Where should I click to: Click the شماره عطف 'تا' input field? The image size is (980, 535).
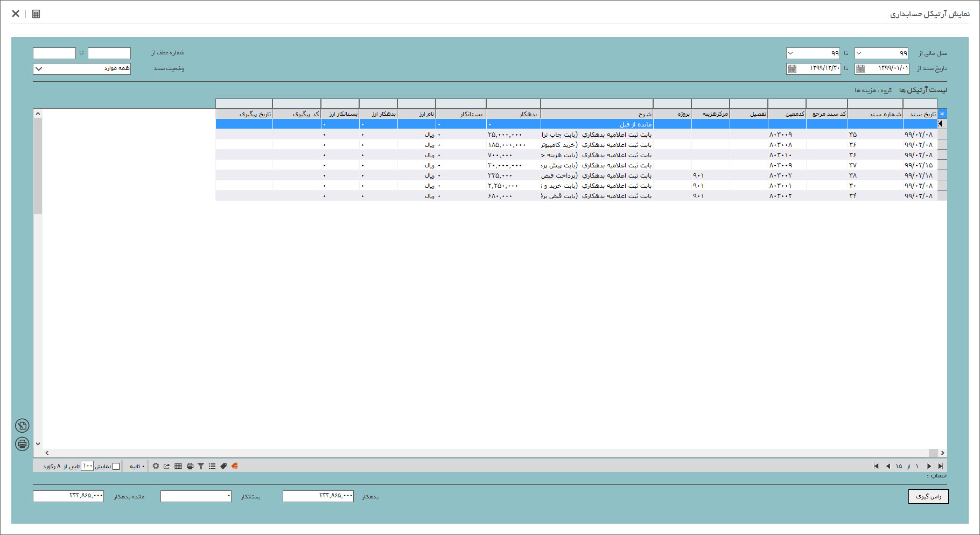54,53
